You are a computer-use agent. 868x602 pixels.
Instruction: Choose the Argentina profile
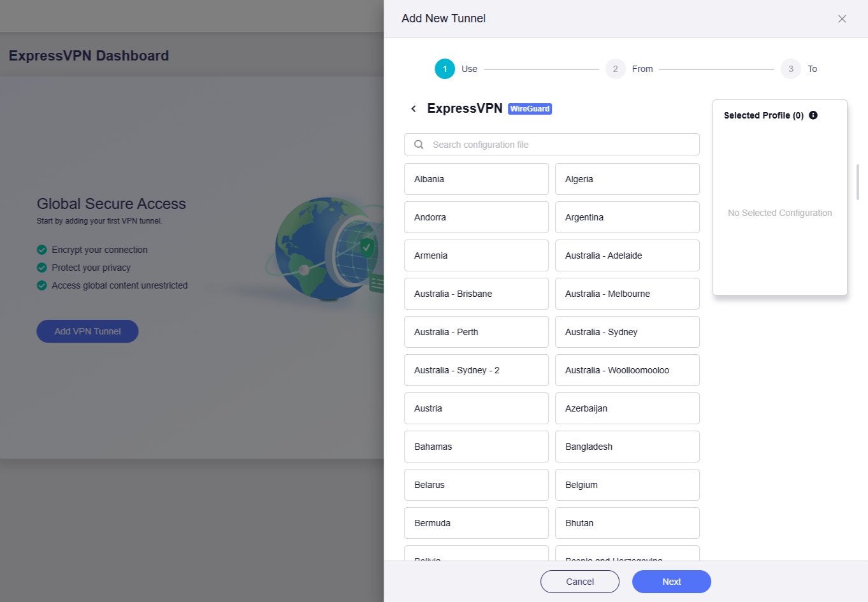click(x=627, y=217)
